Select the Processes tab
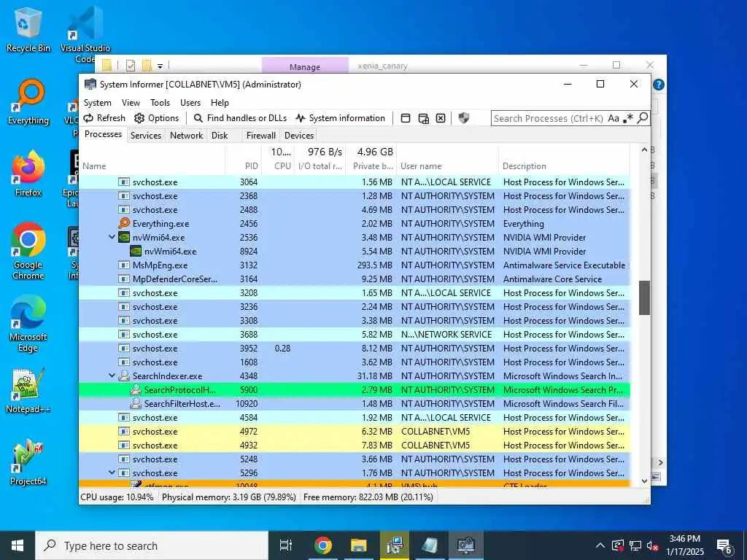The height and width of the screenshot is (560, 747). [x=103, y=134]
